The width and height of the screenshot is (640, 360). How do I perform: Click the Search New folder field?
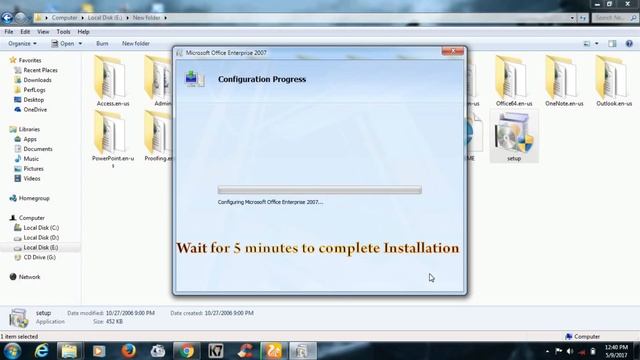coord(615,18)
